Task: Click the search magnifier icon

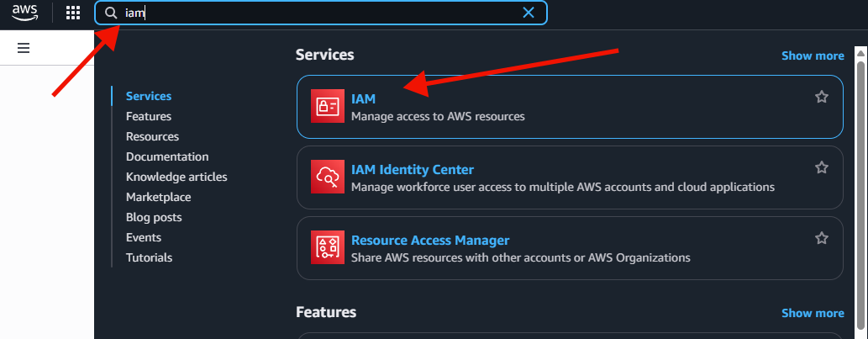Action: (x=111, y=13)
